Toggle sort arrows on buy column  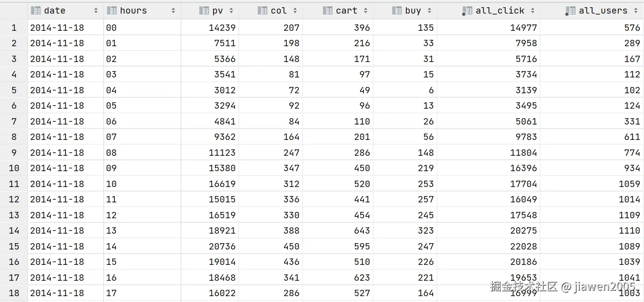tap(429, 10)
